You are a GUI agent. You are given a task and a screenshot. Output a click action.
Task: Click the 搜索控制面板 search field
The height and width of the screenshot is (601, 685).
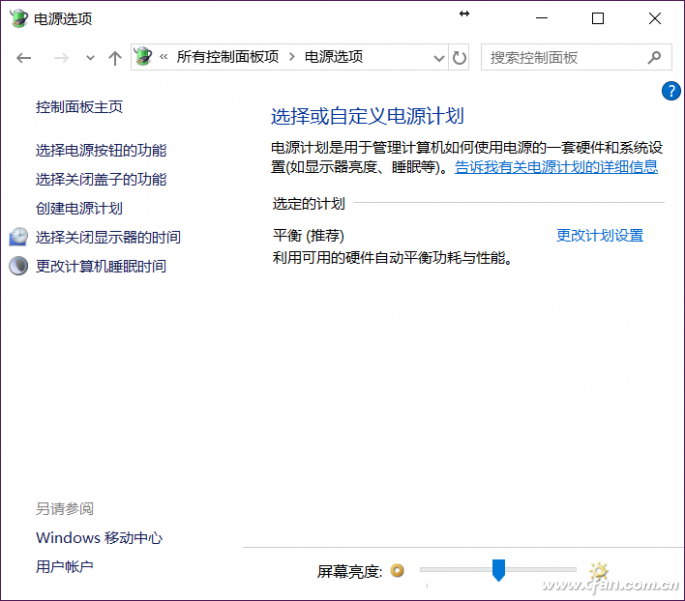click(576, 57)
